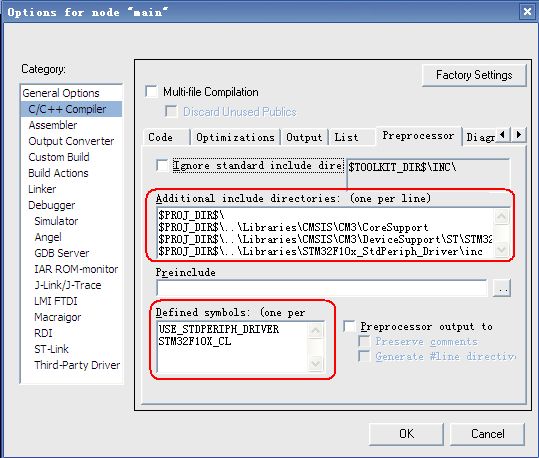Click Cancel button
Image resolution: width=539 pixels, height=458 pixels.
pos(487,434)
